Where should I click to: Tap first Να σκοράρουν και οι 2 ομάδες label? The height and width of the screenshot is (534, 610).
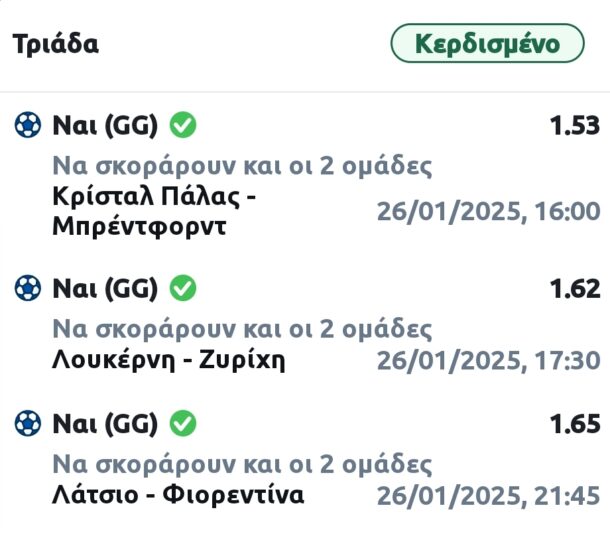[241, 166]
